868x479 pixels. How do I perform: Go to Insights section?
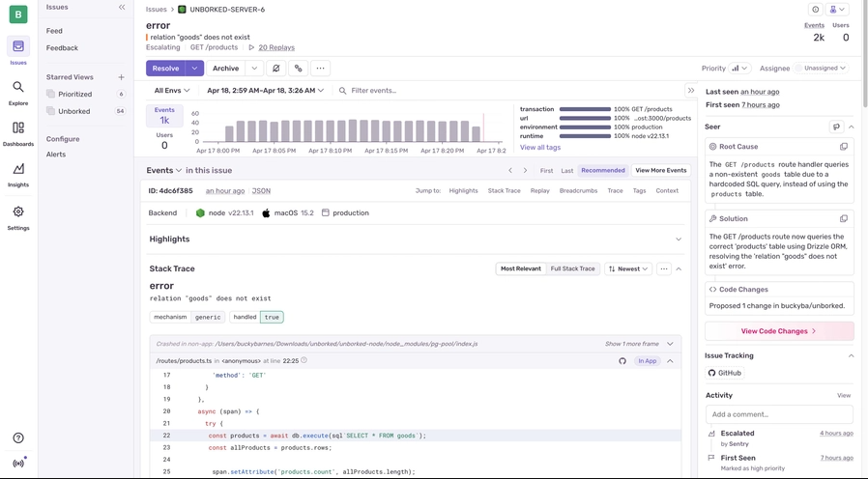pyautogui.click(x=18, y=175)
